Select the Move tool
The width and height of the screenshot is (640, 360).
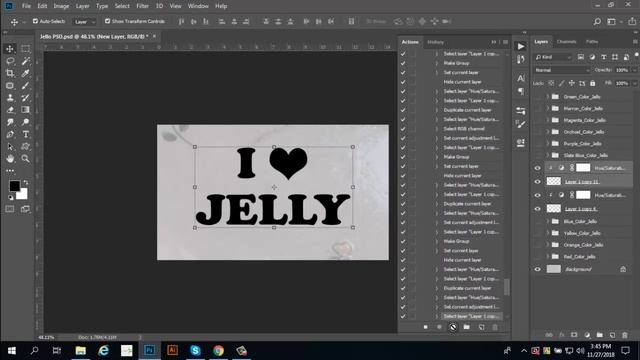(10, 49)
